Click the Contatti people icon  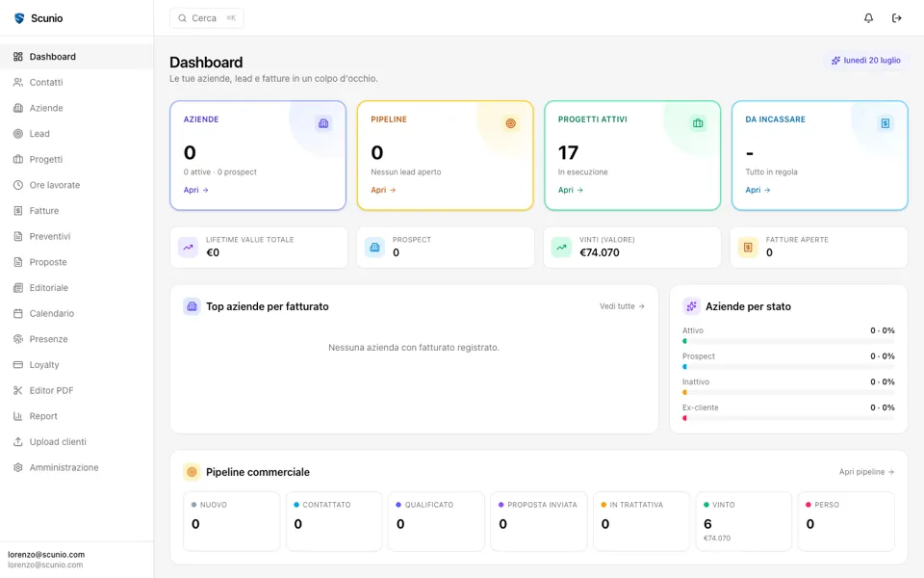(18, 83)
